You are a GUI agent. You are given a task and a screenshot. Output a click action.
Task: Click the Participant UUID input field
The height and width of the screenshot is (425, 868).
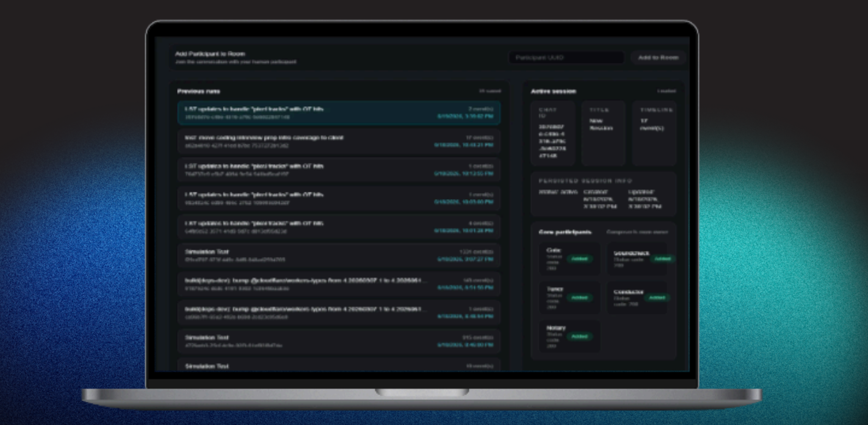(x=566, y=57)
